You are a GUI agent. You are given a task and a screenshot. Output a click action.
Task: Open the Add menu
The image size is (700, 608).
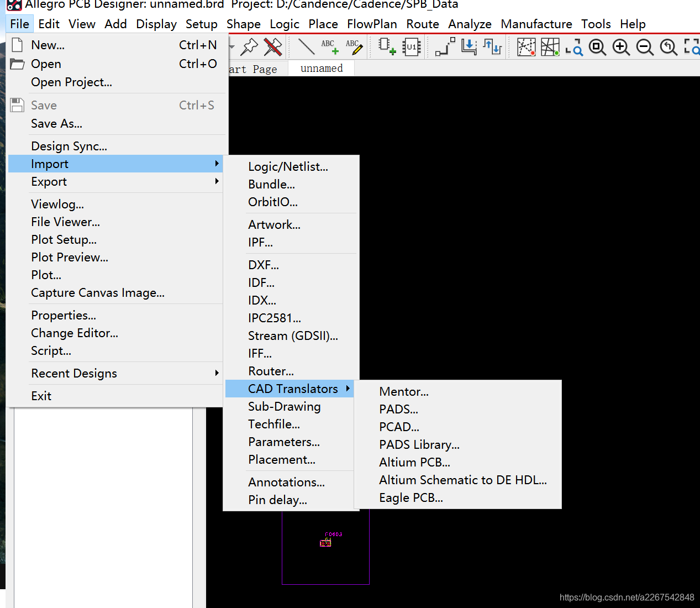click(115, 24)
